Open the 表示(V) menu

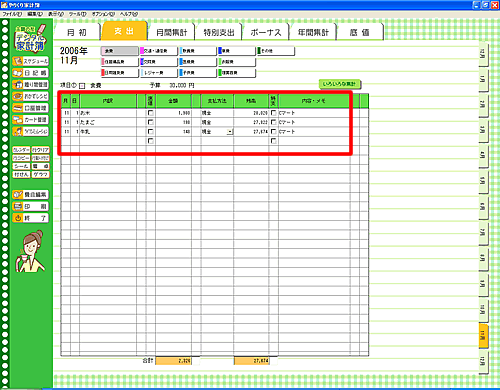(56, 14)
